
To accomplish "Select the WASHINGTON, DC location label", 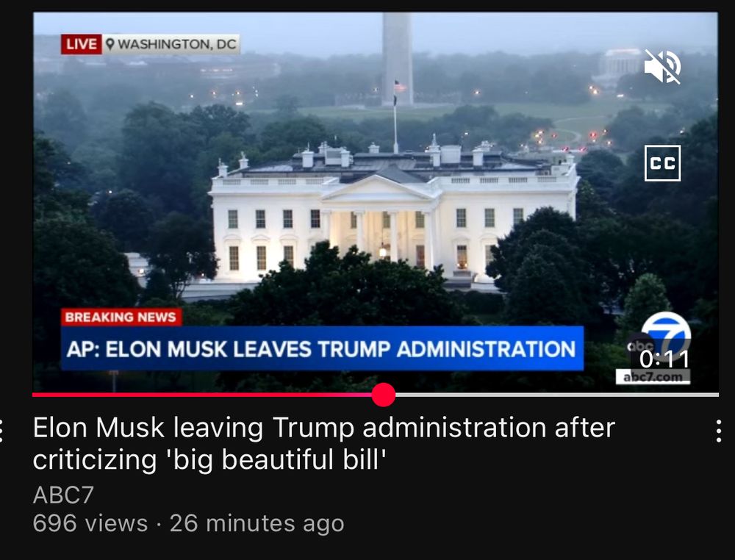I will click(x=176, y=44).
